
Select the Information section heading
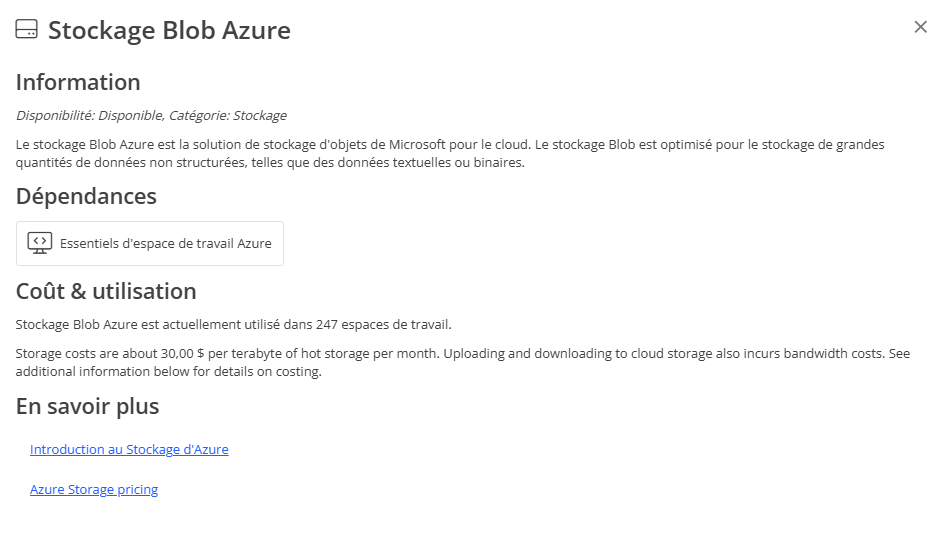(x=78, y=82)
